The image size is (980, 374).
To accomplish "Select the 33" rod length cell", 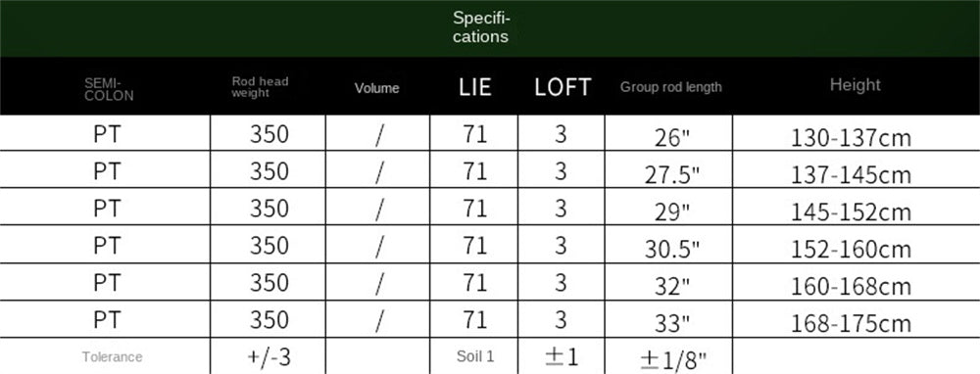I will 672,323.
